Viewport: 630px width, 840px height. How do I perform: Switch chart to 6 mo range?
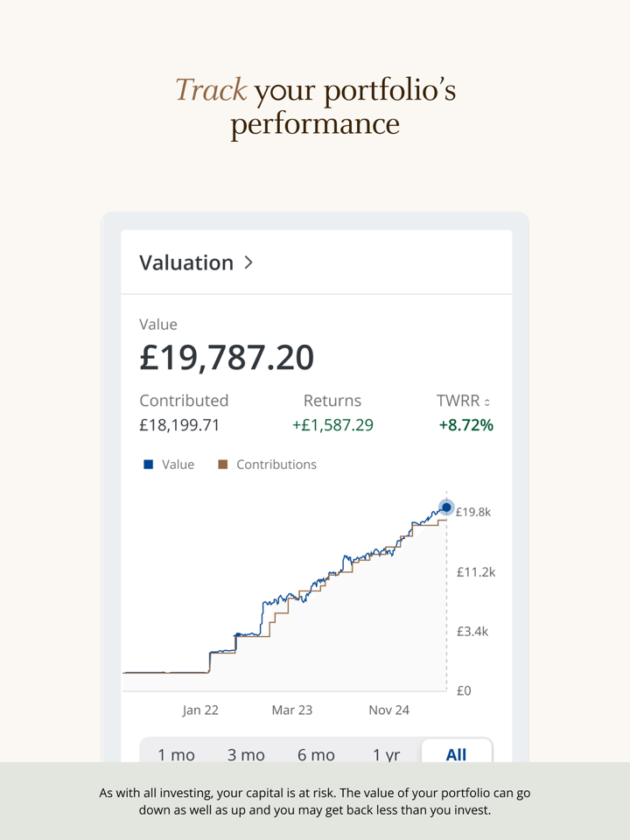point(316,754)
